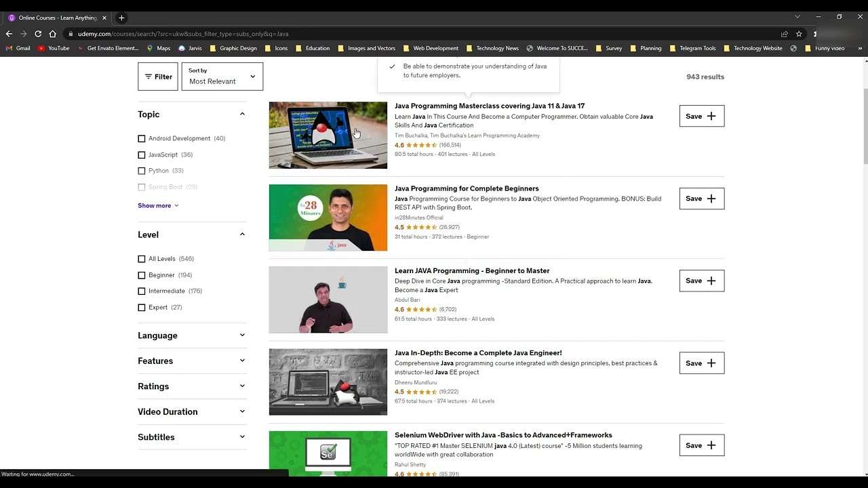Viewport: 868px width, 488px height.
Task: Open a new browser tab
Action: (x=121, y=18)
